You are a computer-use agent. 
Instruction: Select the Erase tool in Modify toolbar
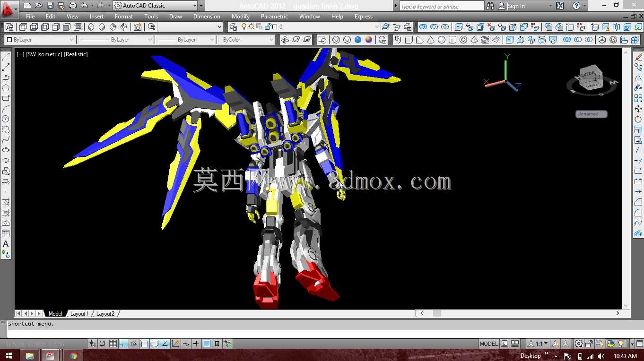[638, 57]
